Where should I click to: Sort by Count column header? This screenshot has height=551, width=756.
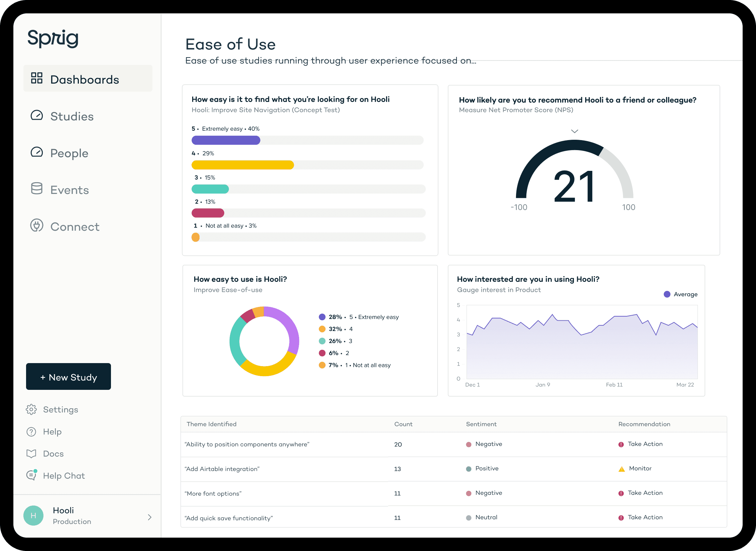point(403,424)
